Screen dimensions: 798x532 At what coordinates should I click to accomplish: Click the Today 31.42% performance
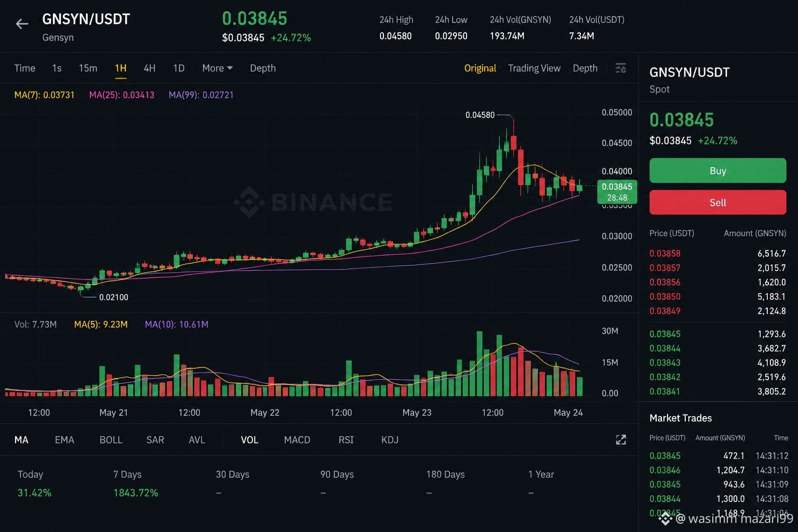[34, 484]
